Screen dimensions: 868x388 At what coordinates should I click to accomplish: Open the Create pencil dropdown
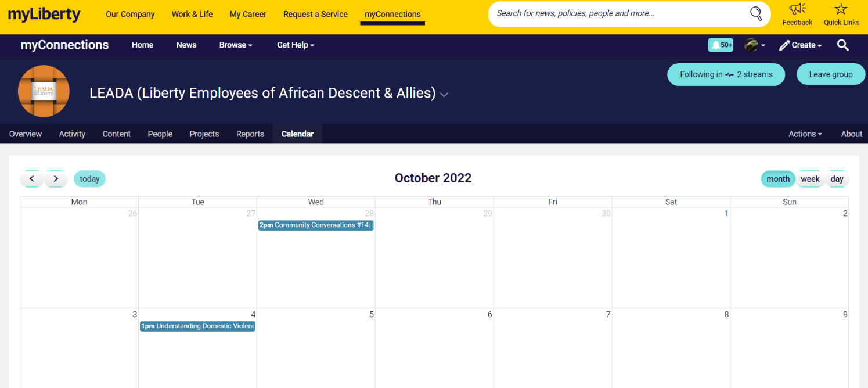[801, 45]
